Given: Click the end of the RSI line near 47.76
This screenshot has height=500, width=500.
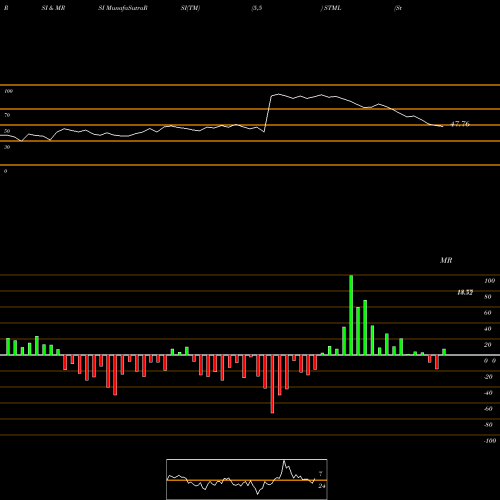Looking at the screenshot, I should [x=442, y=126].
